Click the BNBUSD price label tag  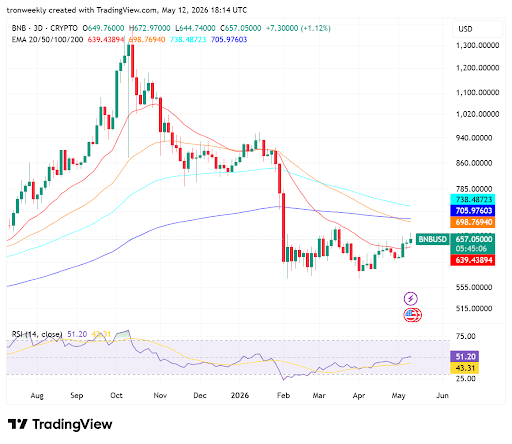pyautogui.click(x=432, y=239)
